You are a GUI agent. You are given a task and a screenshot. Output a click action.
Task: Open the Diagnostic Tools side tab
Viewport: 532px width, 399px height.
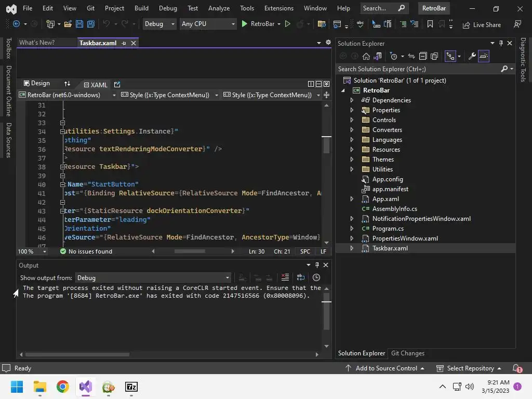(x=523, y=60)
